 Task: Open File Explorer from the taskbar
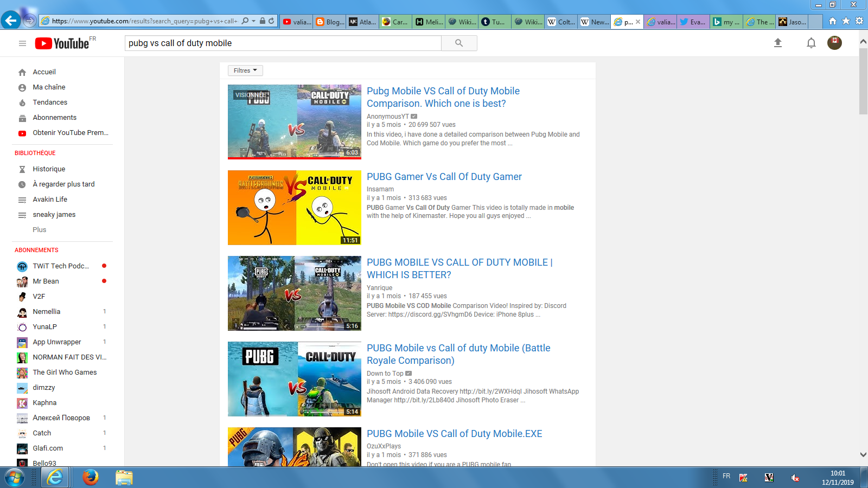124,477
